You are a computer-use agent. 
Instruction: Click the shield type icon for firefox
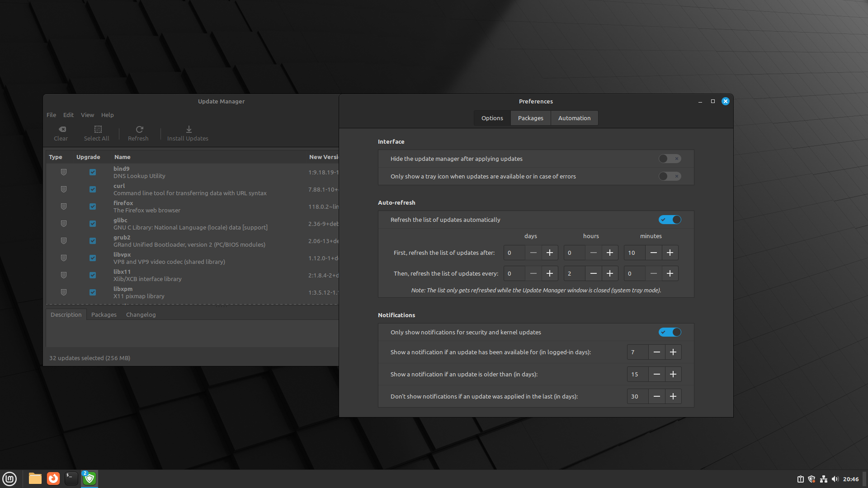click(x=64, y=206)
